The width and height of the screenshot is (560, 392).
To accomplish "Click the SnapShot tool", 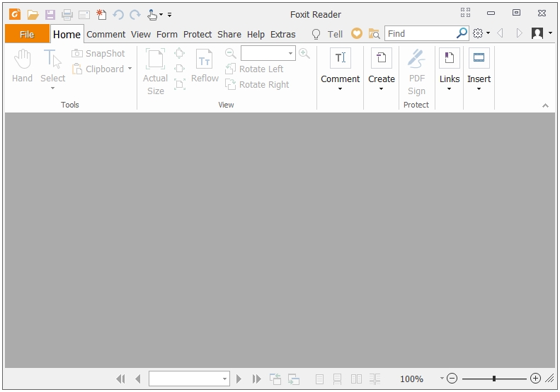I will [x=98, y=54].
